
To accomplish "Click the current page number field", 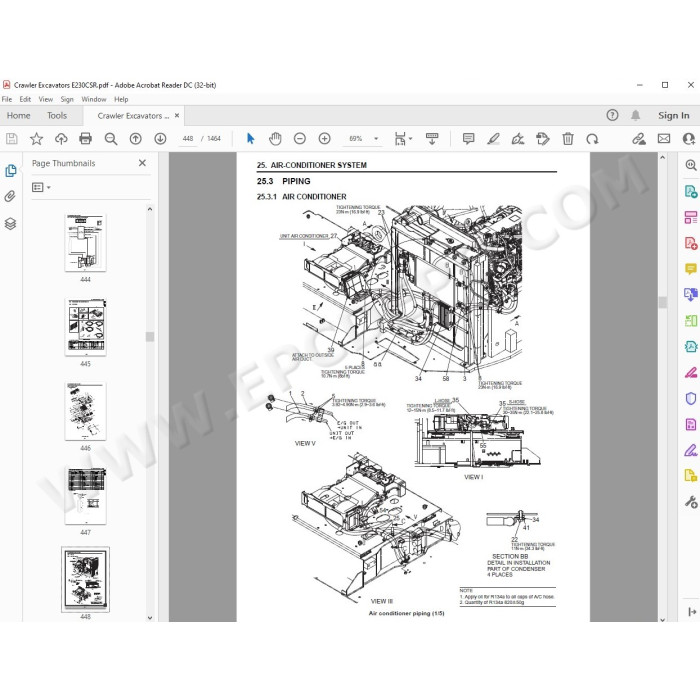I will click(x=188, y=139).
